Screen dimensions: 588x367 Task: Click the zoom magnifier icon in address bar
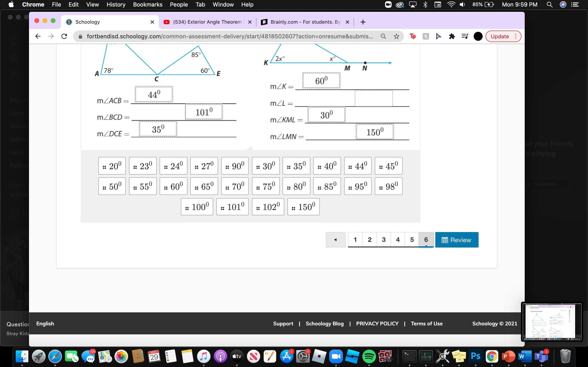[x=383, y=36]
